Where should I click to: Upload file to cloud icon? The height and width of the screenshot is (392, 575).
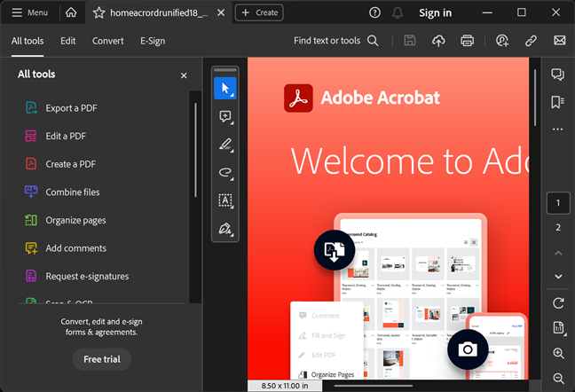pos(438,40)
